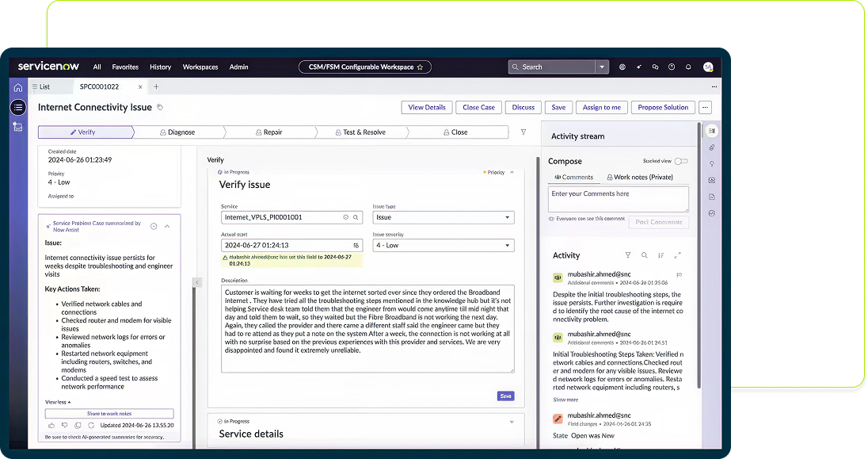Viewport: 868px width, 459px height.
Task: Open the Workspaces menu
Action: pyautogui.click(x=200, y=67)
